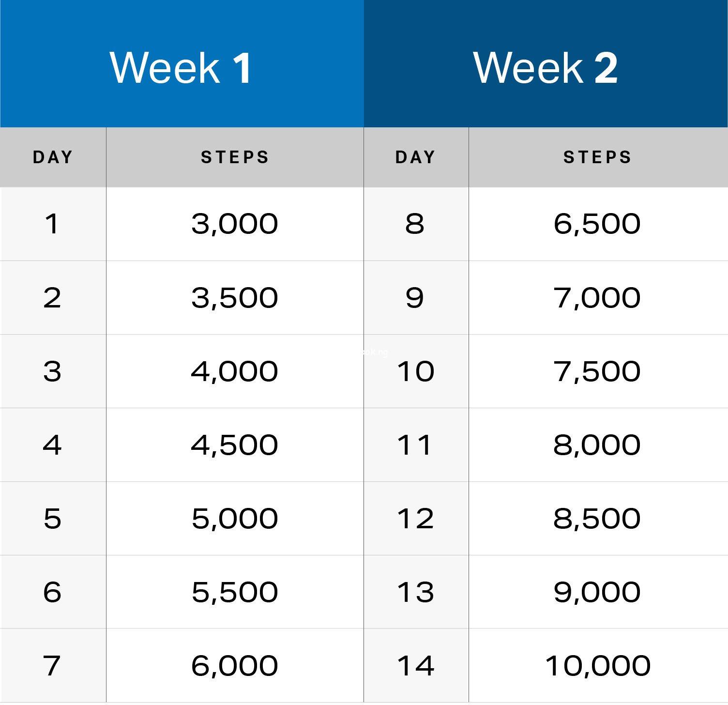Select the Week 2 DAY column header
728x705 pixels.
(416, 157)
